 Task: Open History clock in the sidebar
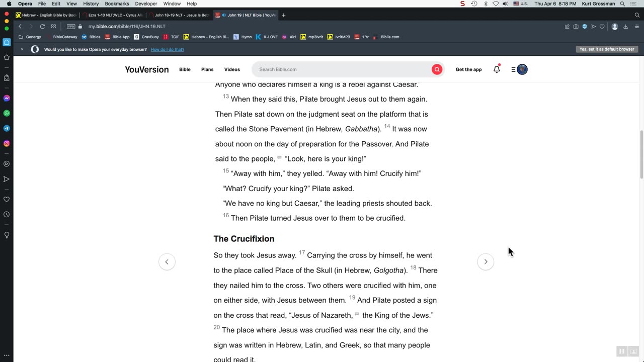pos(7,214)
